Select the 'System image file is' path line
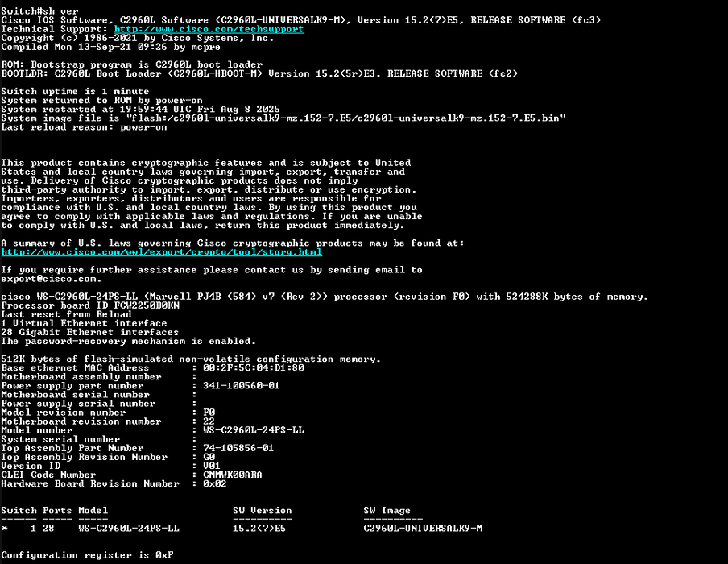This screenshot has width=728, height=564. pyautogui.click(x=283, y=118)
